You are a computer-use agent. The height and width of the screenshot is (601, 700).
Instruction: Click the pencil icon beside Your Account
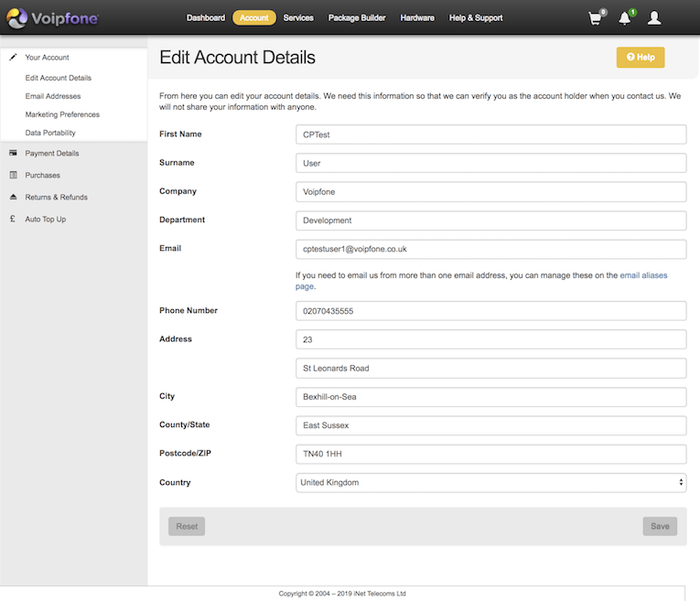13,57
